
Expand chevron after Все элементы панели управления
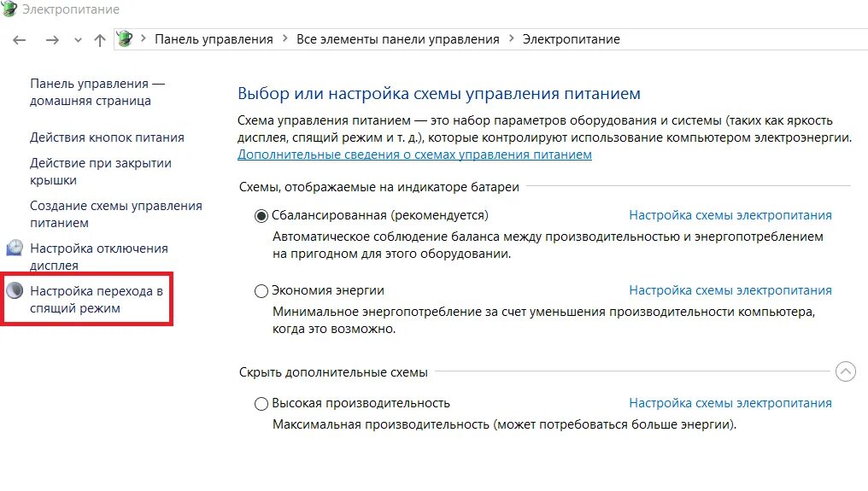click(x=512, y=38)
